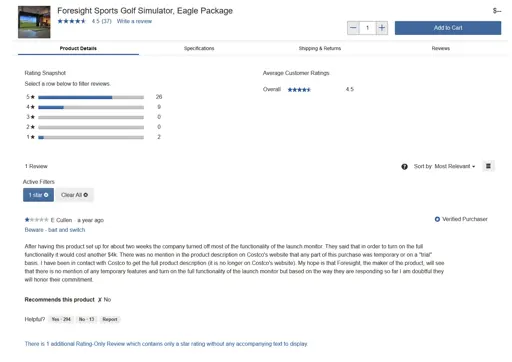This screenshot has width=512, height=362.
Task: Open the Write a review link
Action: click(x=134, y=21)
